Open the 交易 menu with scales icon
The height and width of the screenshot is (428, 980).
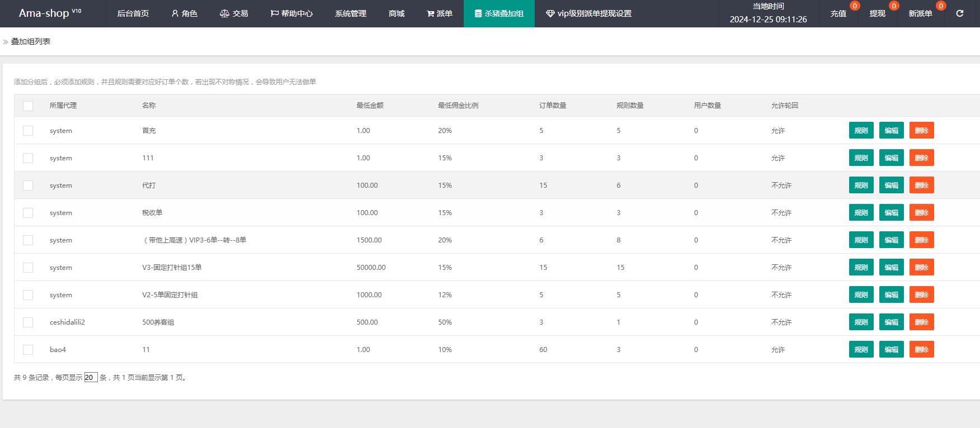pos(234,13)
